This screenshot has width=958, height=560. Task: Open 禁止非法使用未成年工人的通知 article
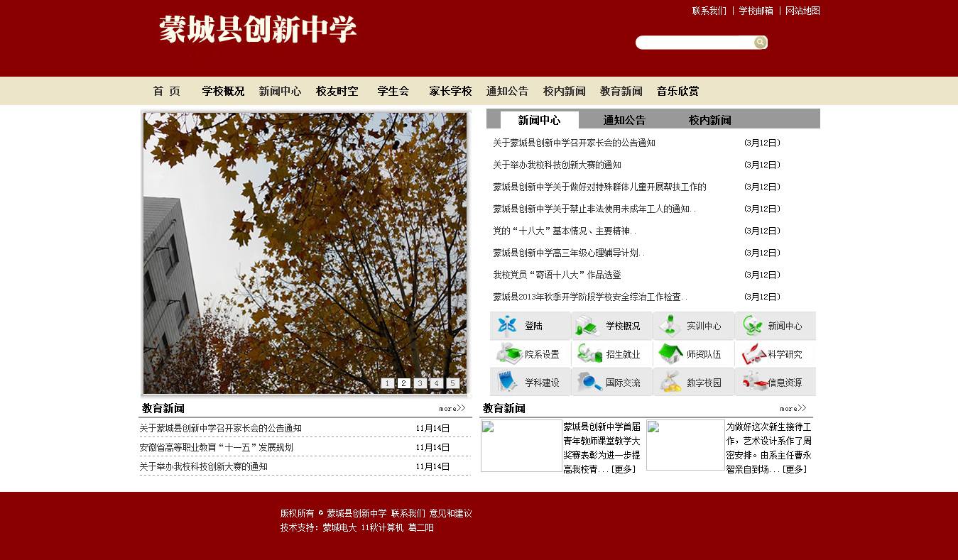point(594,209)
